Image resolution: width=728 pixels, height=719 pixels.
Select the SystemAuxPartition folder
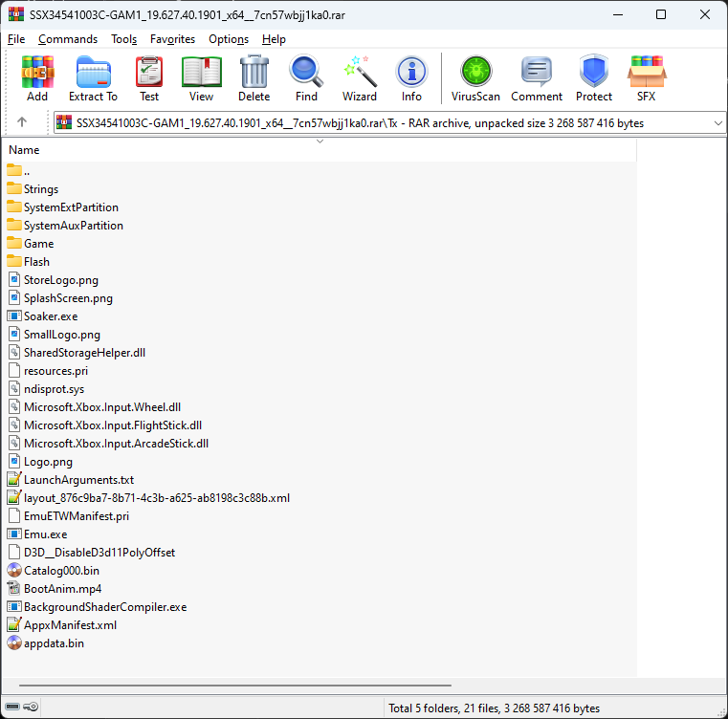pos(65,225)
